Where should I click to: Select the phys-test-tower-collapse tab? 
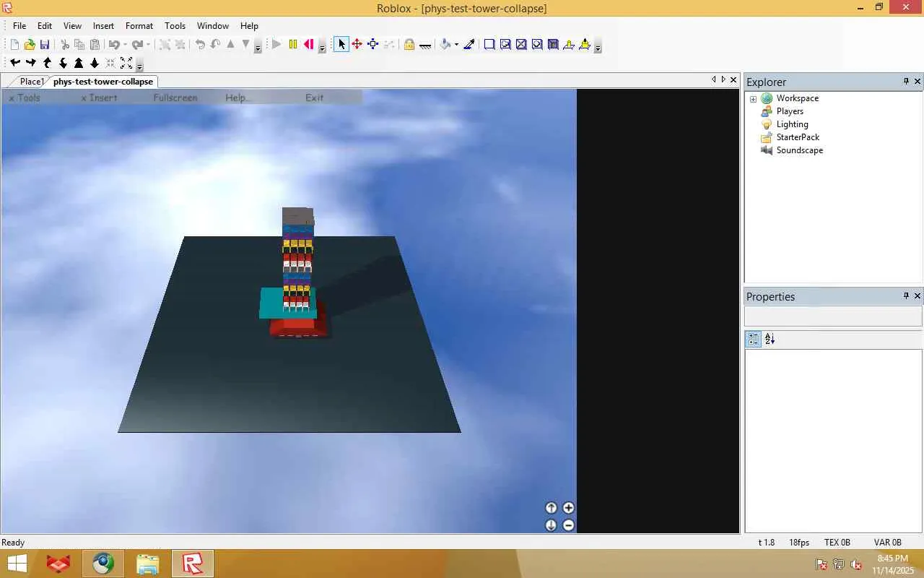tap(103, 82)
